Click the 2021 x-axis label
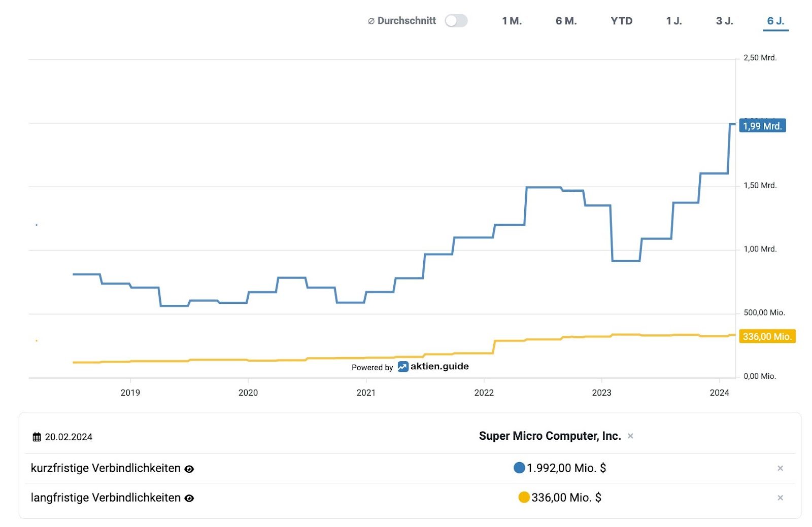Viewport: 812px width, 527px height. click(366, 393)
